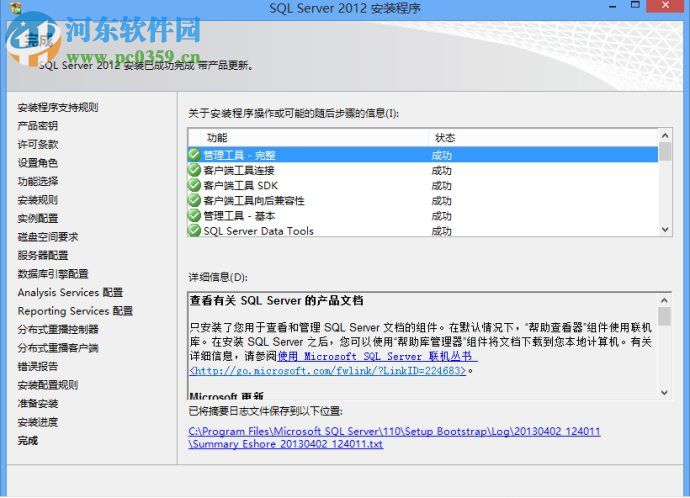Click 分布式重播客户端 step in sidebar
Viewport: 690px width, 498px height.
point(58,348)
